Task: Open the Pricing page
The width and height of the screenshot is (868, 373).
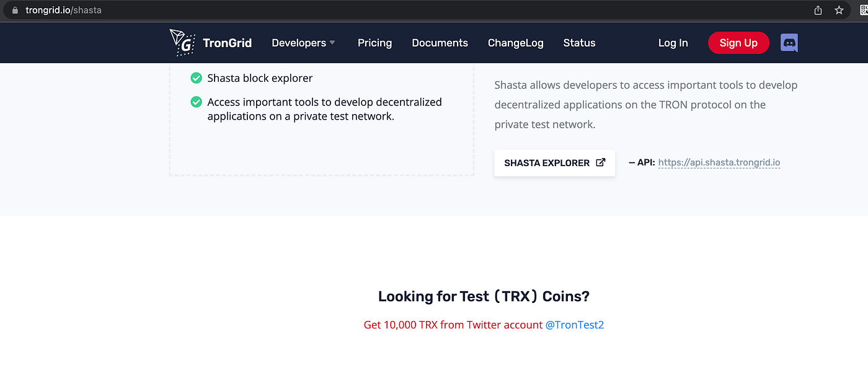Action: pos(374,43)
